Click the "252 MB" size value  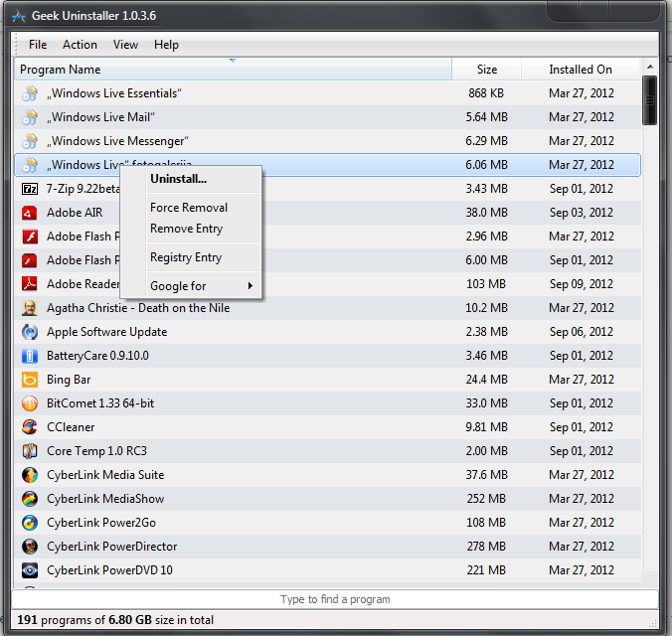486,499
